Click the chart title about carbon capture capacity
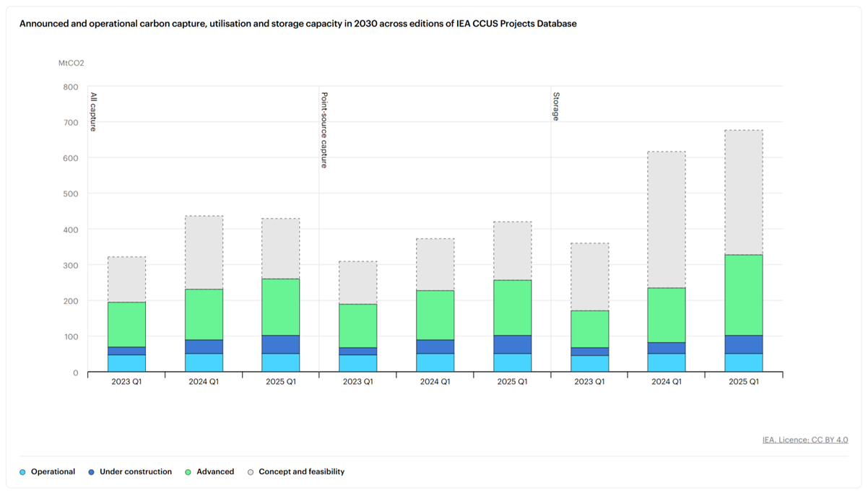Viewport: 868px width, 493px height. 298,24
